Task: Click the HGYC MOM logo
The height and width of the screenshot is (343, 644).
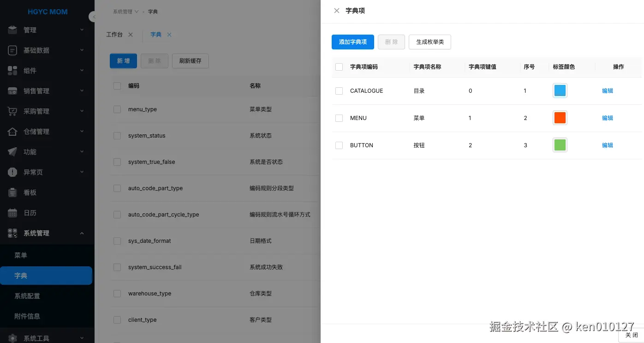Action: [x=48, y=12]
